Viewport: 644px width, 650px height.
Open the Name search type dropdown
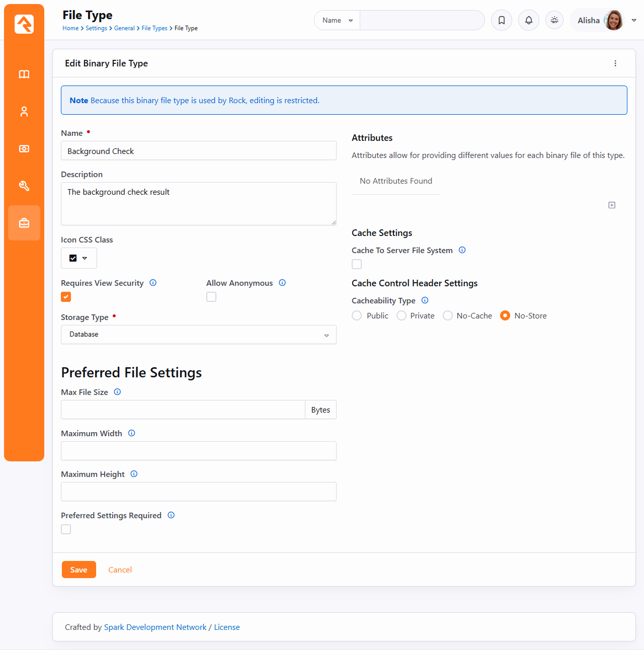(x=337, y=20)
